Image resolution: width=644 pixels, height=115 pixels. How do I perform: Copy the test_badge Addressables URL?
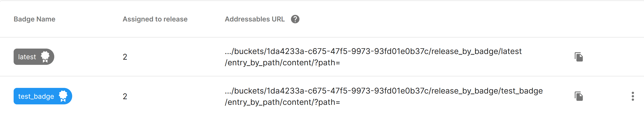[x=578, y=96]
